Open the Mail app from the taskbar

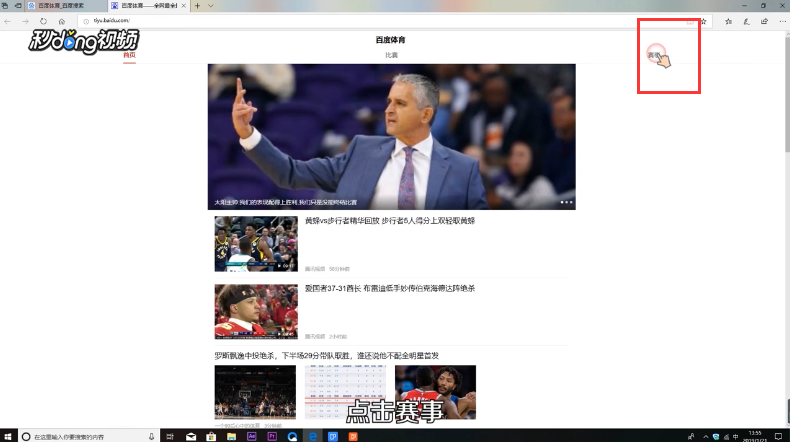click(x=191, y=436)
